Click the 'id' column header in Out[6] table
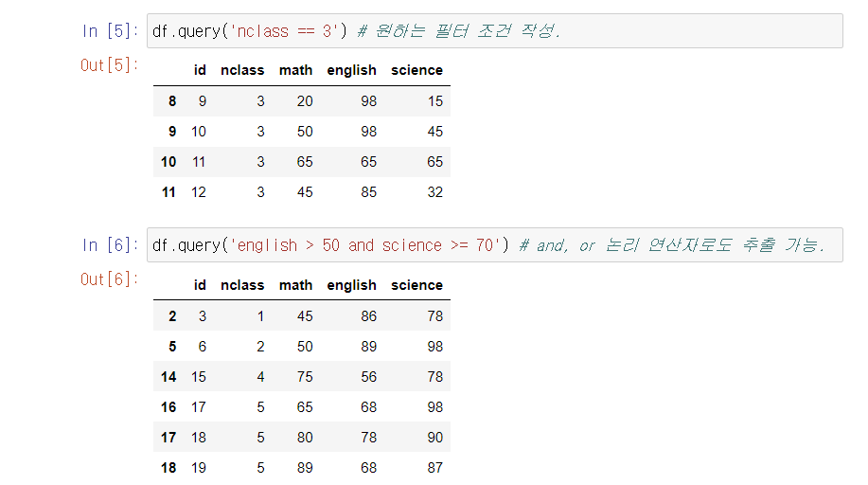Image resolution: width=868 pixels, height=485 pixels. [200, 285]
